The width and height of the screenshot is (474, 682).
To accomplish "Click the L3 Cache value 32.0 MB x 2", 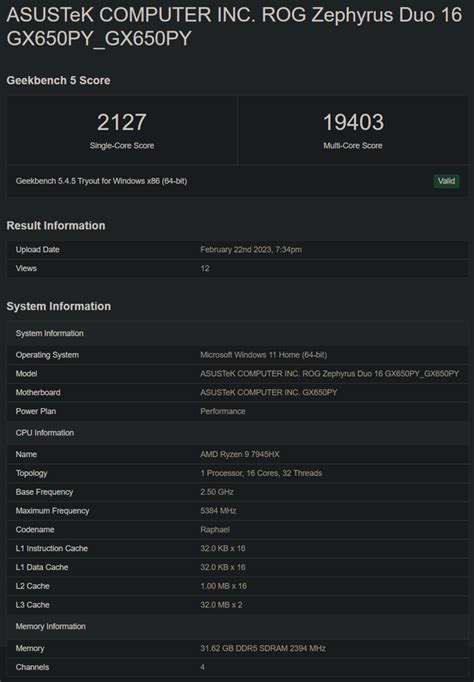I will pyautogui.click(x=221, y=605).
